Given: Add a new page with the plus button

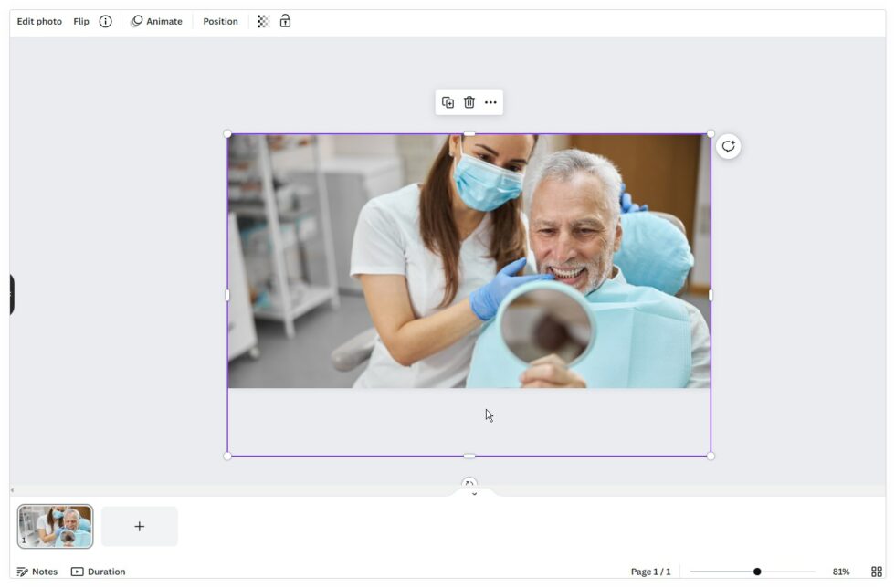Looking at the screenshot, I should (139, 526).
